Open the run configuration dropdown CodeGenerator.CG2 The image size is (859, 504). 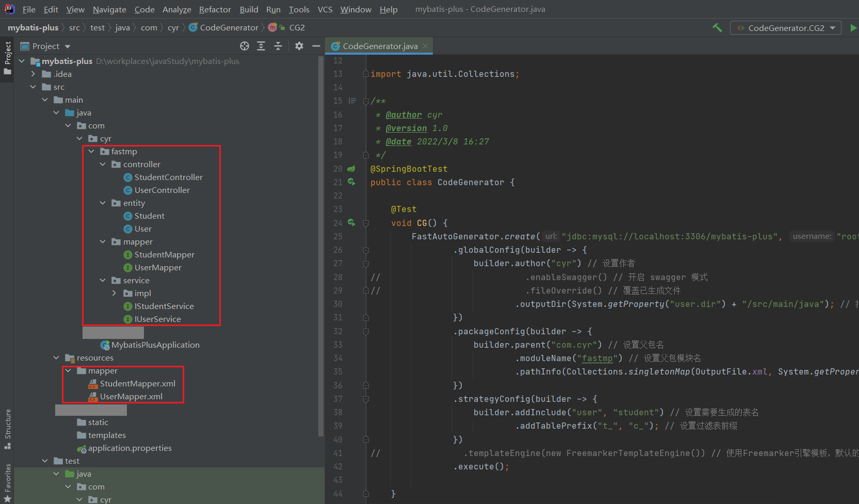pos(786,28)
